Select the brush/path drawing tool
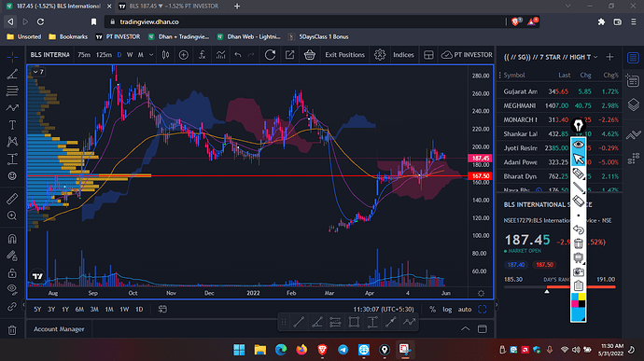This screenshot has height=361, width=644. [x=12, y=107]
